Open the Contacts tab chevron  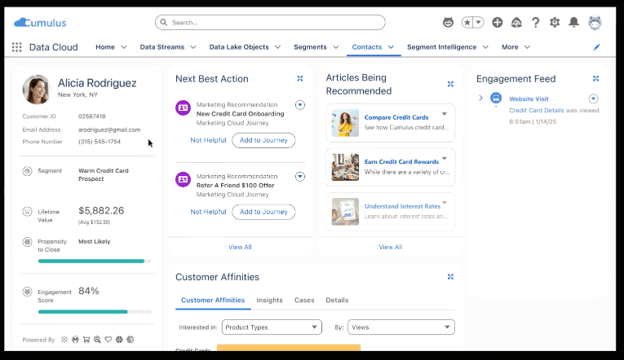click(391, 47)
